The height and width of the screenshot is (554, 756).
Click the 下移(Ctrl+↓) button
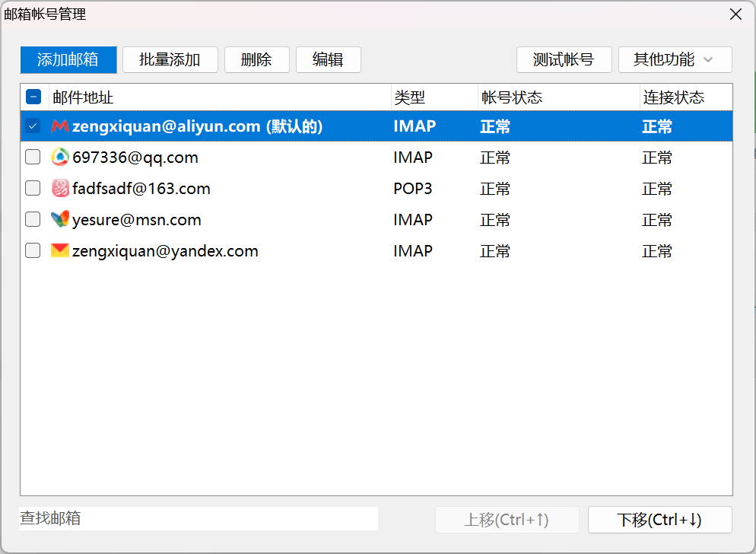[660, 520]
